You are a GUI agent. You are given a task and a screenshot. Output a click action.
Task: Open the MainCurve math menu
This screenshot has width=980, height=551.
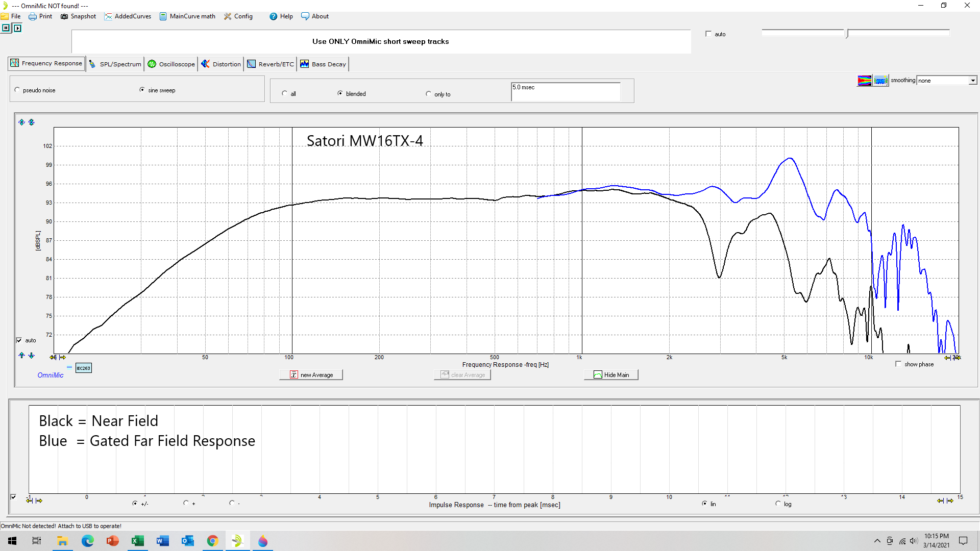(187, 16)
